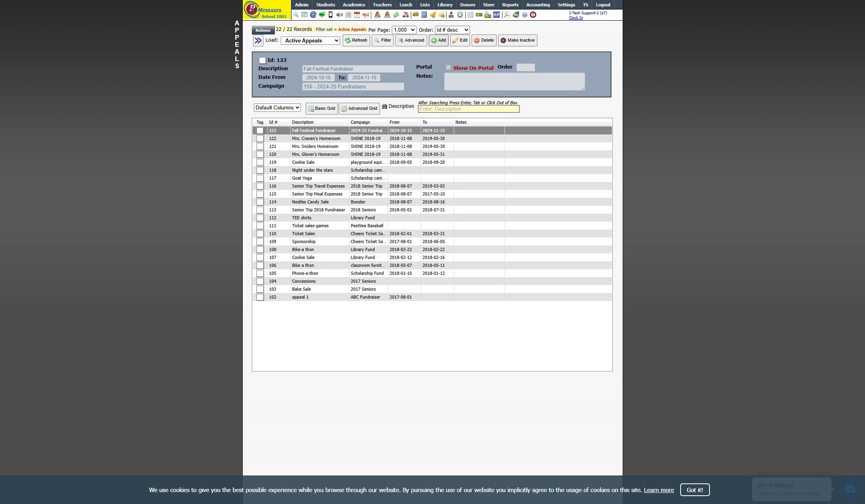This screenshot has width=865, height=504.
Task: Tag the Goat Yoga appeal checkbox
Action: (260, 178)
